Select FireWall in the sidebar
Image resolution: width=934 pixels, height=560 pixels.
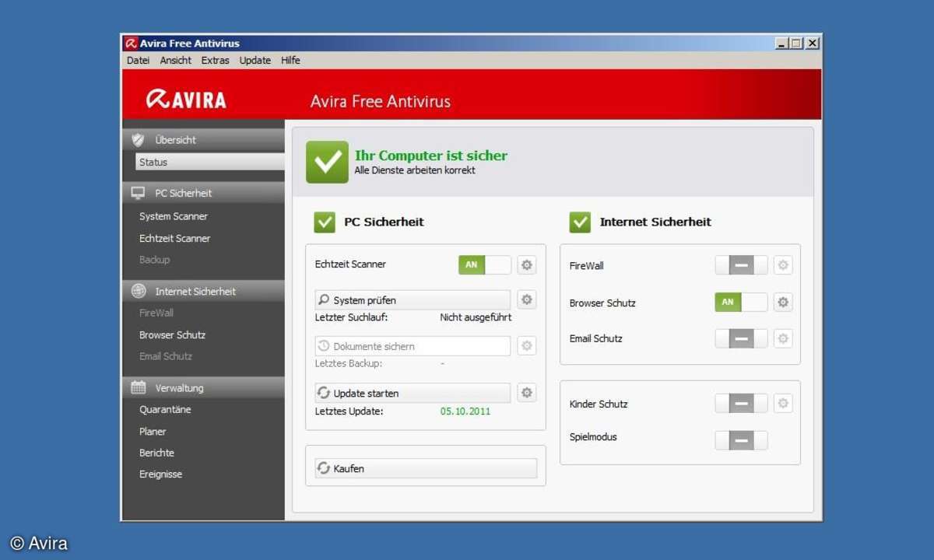(x=156, y=313)
